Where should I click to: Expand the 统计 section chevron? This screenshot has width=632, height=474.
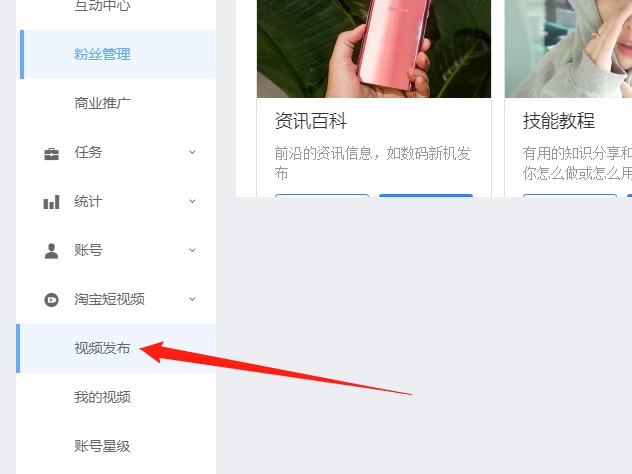tap(192, 201)
